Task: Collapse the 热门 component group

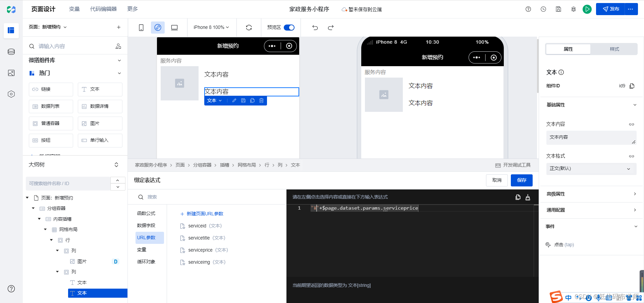Action: [119, 73]
